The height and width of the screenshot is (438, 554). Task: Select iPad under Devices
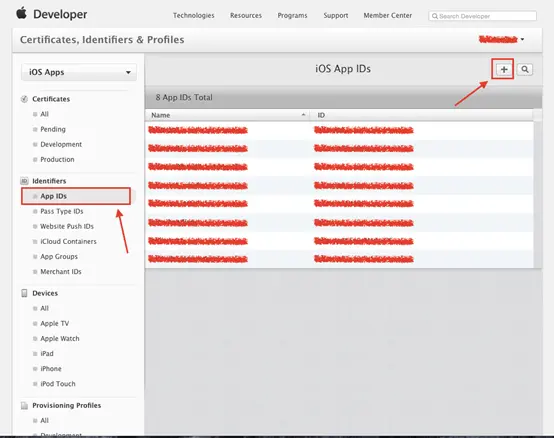point(47,354)
